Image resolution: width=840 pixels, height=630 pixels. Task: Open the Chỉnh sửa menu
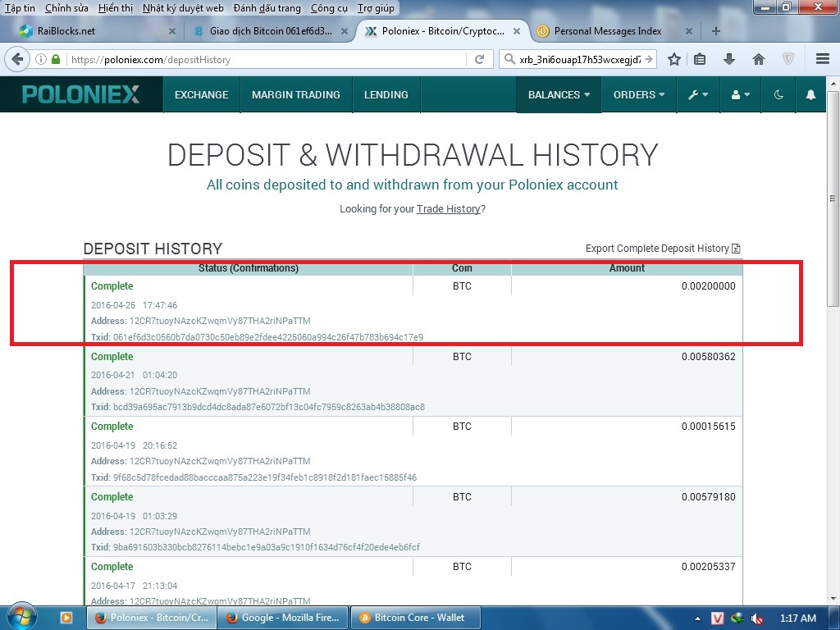tap(67, 8)
